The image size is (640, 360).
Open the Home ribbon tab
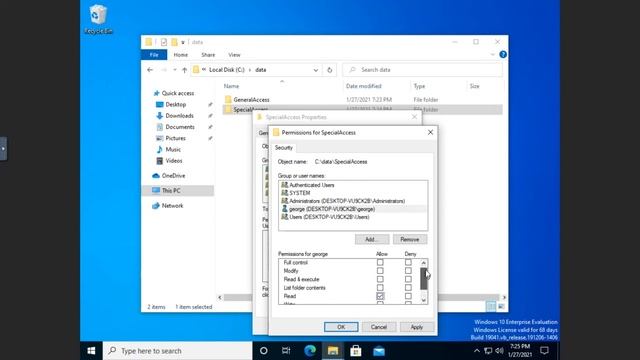click(x=180, y=55)
